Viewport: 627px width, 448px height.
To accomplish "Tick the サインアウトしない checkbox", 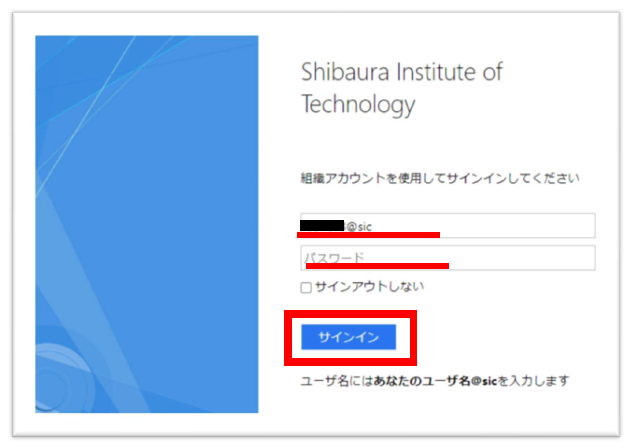I will coord(306,288).
